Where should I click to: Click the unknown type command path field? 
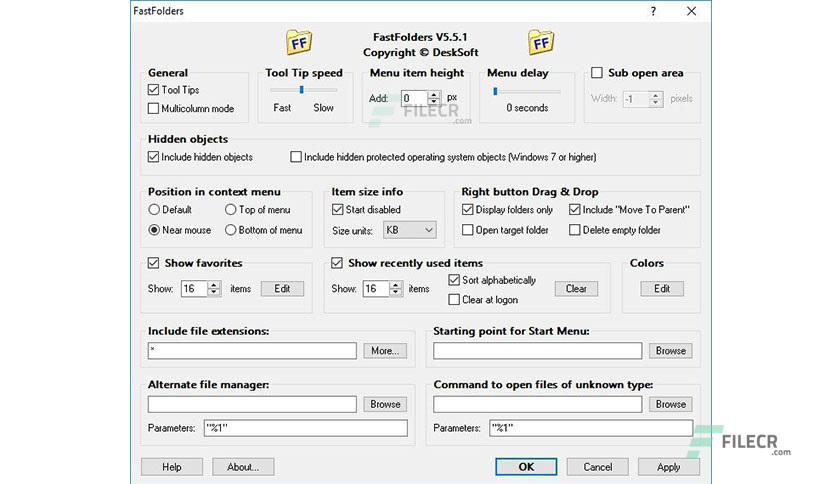pos(537,404)
